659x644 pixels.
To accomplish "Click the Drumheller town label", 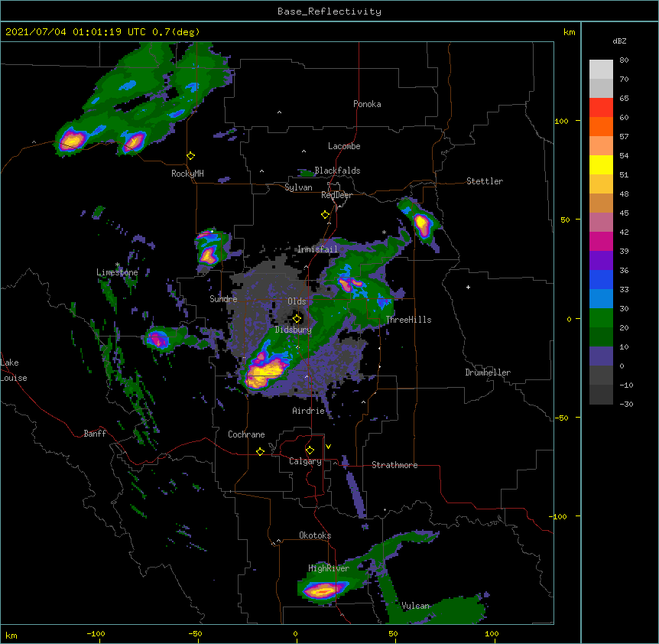I will [x=488, y=372].
